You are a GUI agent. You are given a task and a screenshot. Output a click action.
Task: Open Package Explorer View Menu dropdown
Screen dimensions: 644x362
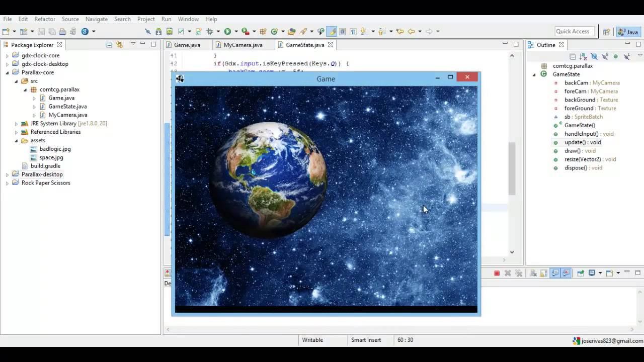[x=133, y=44]
